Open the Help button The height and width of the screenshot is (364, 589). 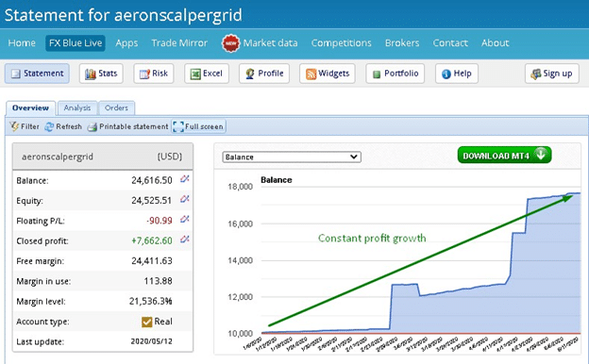click(457, 74)
